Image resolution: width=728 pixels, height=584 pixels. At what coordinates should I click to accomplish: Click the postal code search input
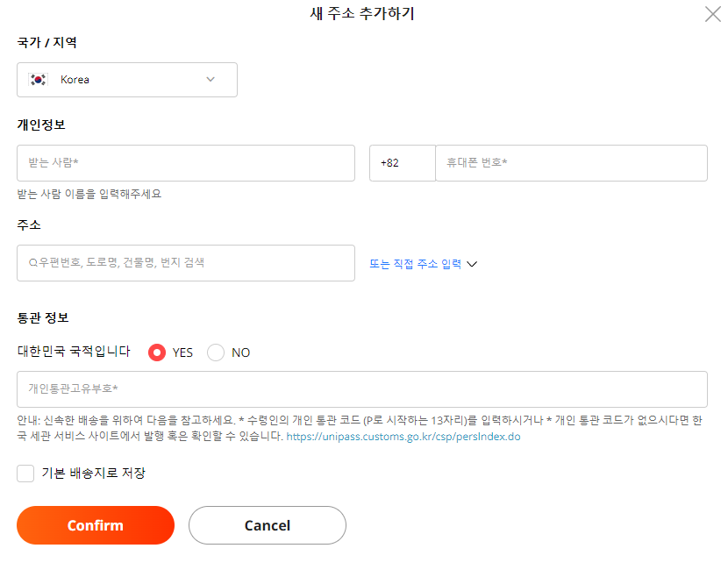[x=186, y=262]
